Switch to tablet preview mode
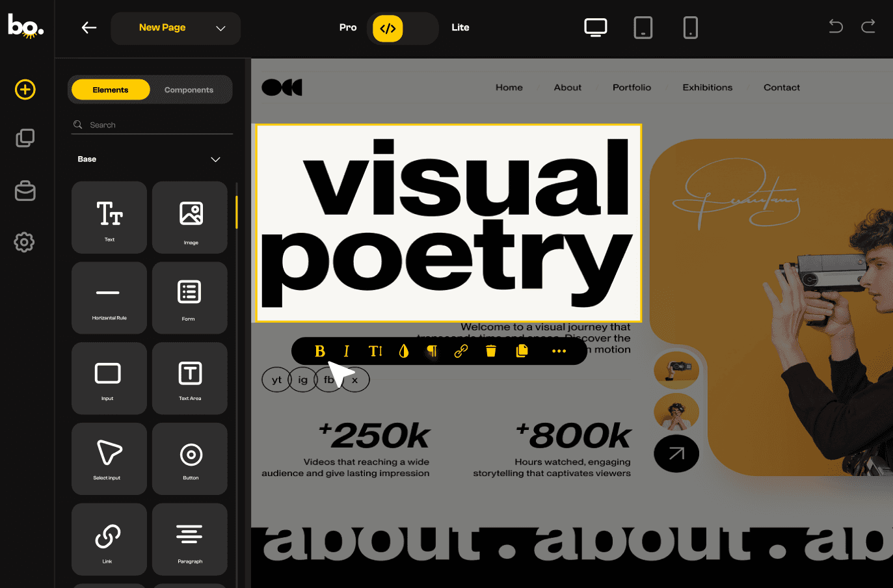This screenshot has height=588, width=893. point(643,27)
